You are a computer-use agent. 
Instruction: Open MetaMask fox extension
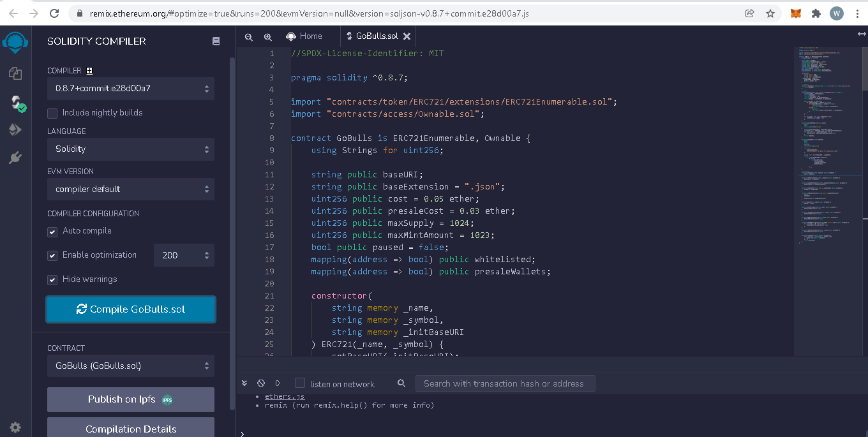point(796,13)
